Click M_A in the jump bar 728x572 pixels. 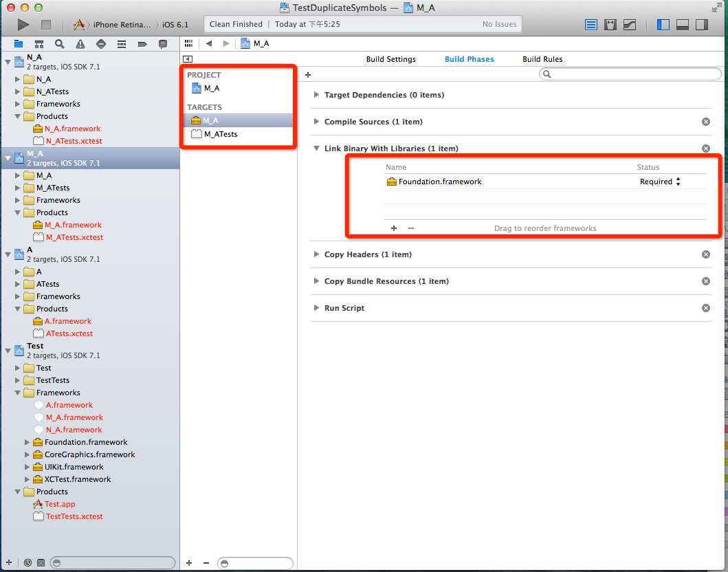coord(255,43)
